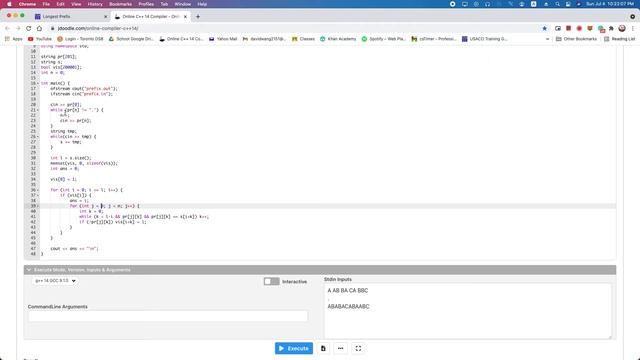Open Apps bookmark shortcut
The width and height of the screenshot is (640, 360).
click(13, 39)
